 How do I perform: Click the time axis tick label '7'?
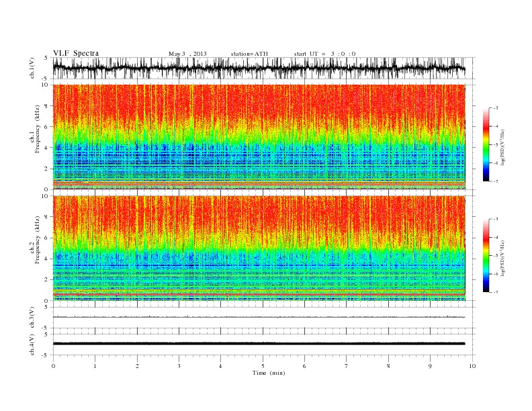tap(347, 366)
